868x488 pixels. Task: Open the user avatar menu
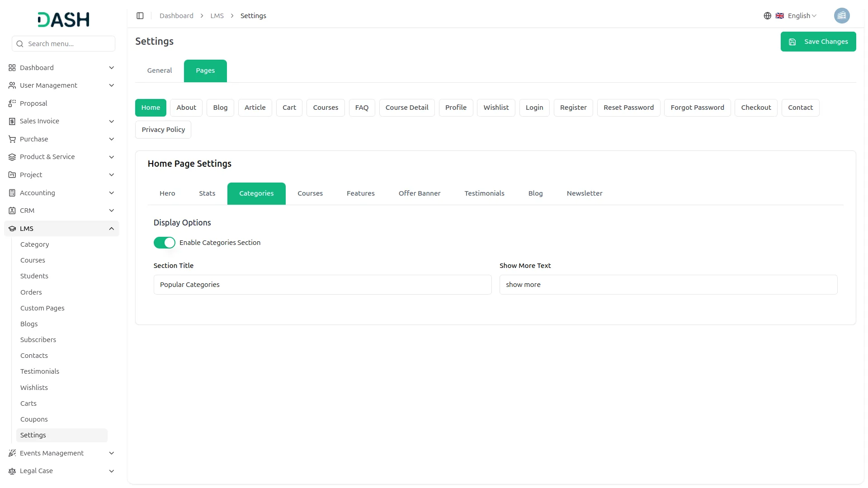click(841, 16)
